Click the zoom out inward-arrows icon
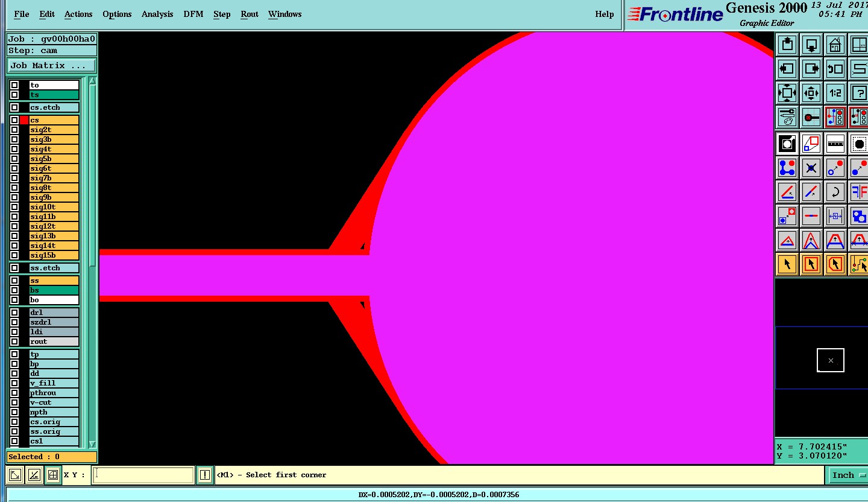 tap(811, 93)
